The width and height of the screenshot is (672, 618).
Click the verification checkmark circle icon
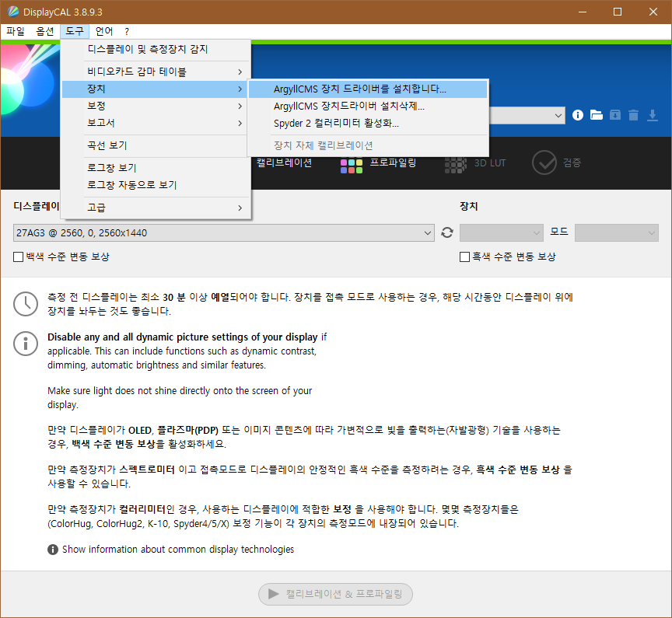[x=544, y=162]
